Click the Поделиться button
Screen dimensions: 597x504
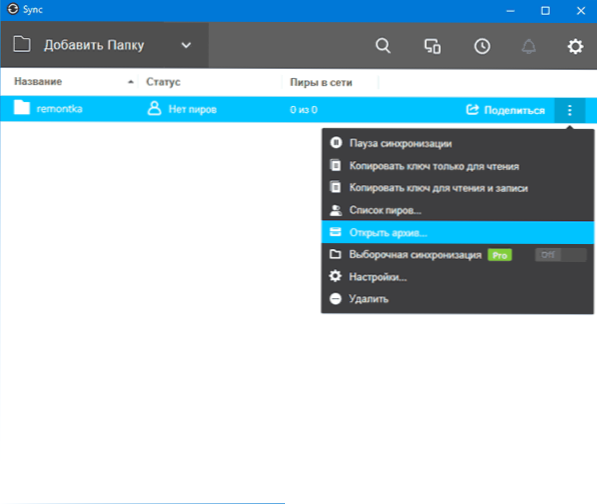click(506, 110)
